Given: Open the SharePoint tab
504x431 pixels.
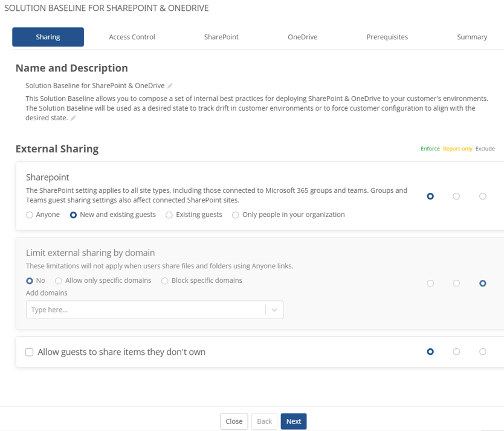Looking at the screenshot, I should pyautogui.click(x=221, y=37).
